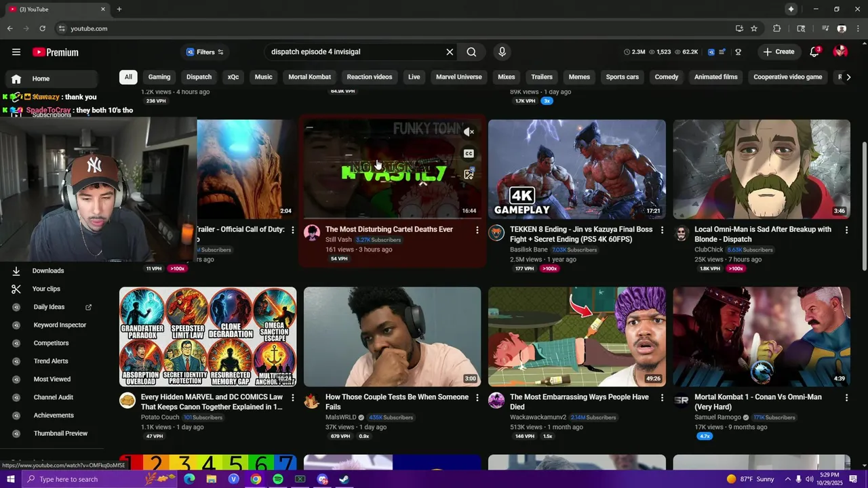Select the Sports cars chip
The height and width of the screenshot is (488, 868).
coord(623,77)
